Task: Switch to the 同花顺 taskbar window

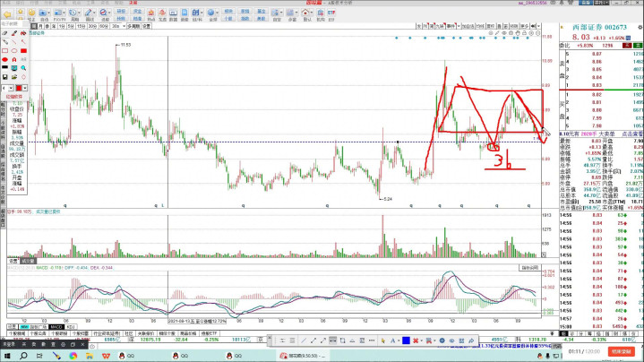Action: [x=303, y=356]
